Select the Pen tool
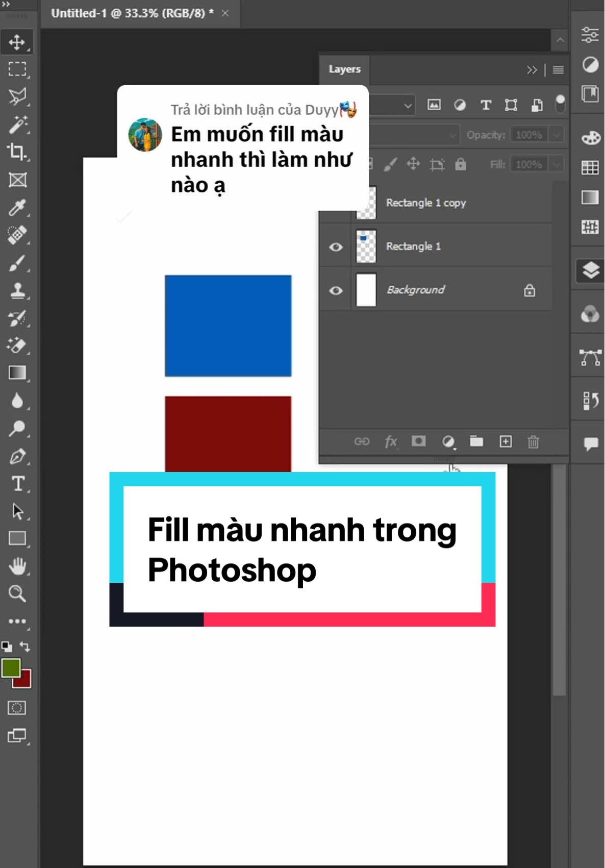This screenshot has height=868, width=605. pyautogui.click(x=17, y=456)
